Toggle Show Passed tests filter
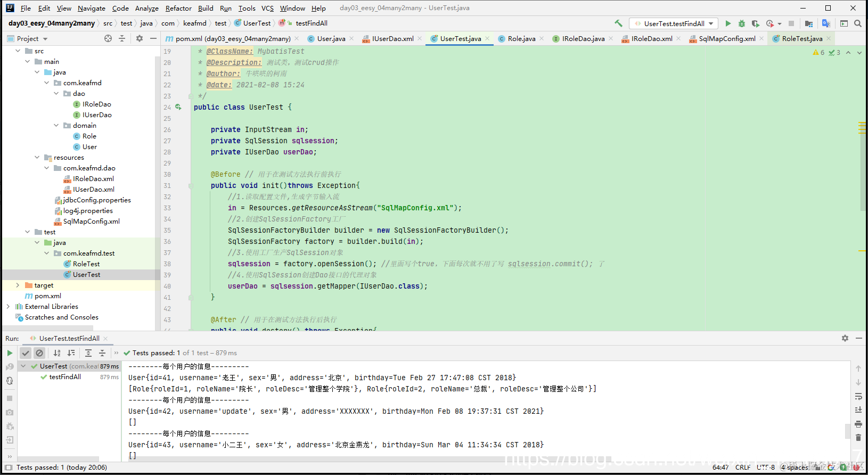 tap(26, 353)
